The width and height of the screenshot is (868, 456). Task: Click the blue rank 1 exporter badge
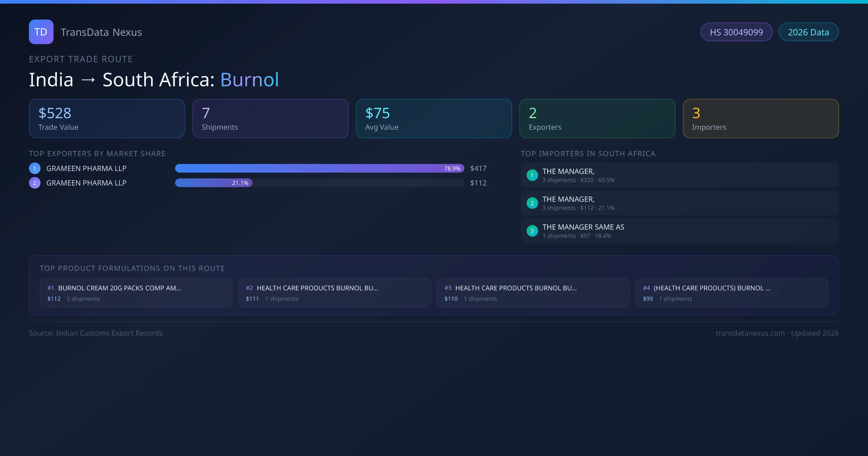click(35, 168)
